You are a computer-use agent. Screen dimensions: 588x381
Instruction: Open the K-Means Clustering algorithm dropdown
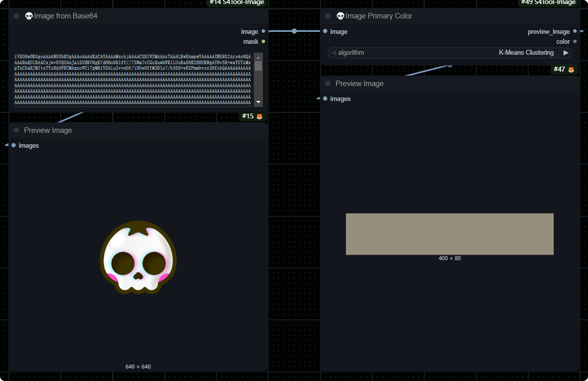526,53
